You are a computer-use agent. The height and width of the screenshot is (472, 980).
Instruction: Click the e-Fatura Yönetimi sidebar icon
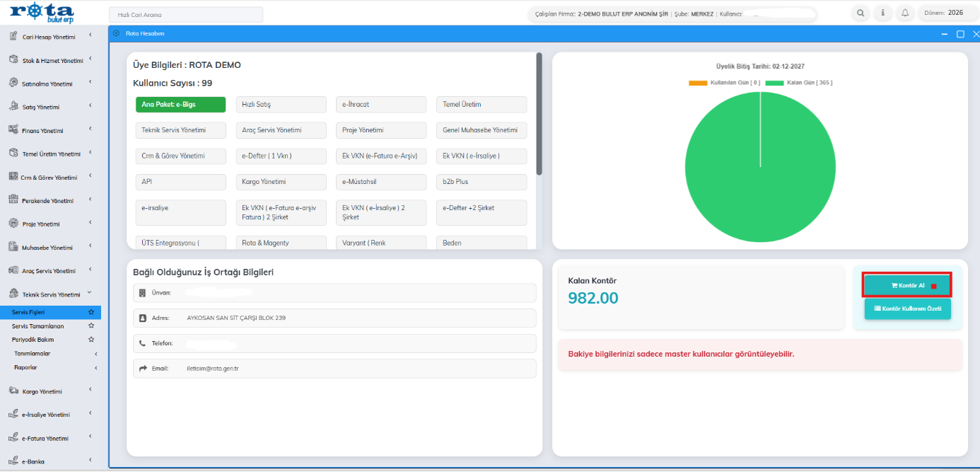13,438
